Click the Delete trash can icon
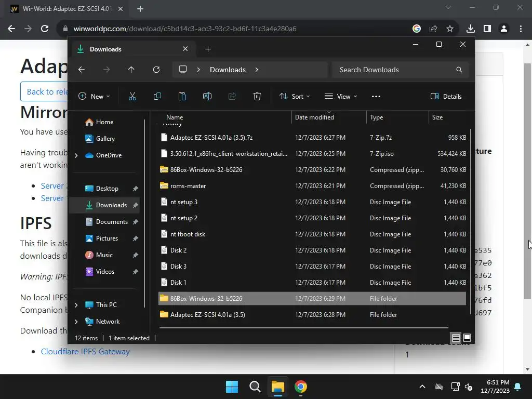 tap(257, 96)
